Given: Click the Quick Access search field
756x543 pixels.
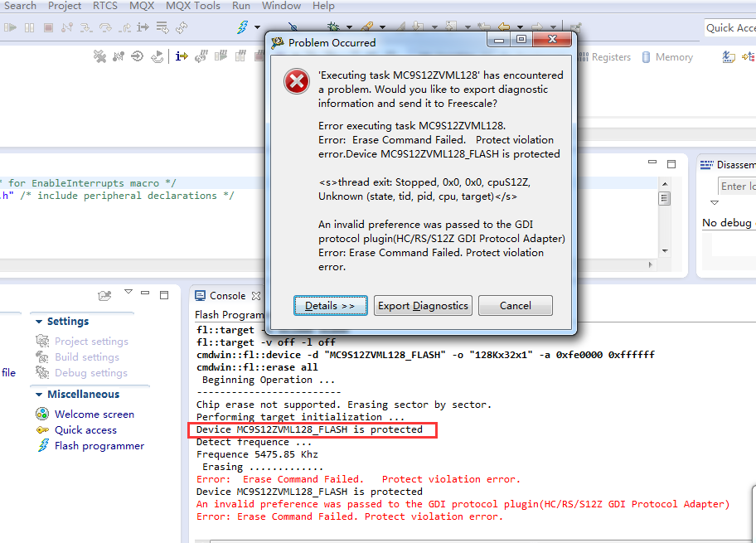Looking at the screenshot, I should pyautogui.click(x=730, y=28).
